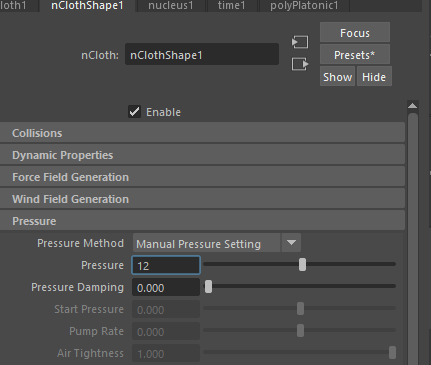The image size is (431, 365).
Task: Click the nCloth name field
Action: 202,54
